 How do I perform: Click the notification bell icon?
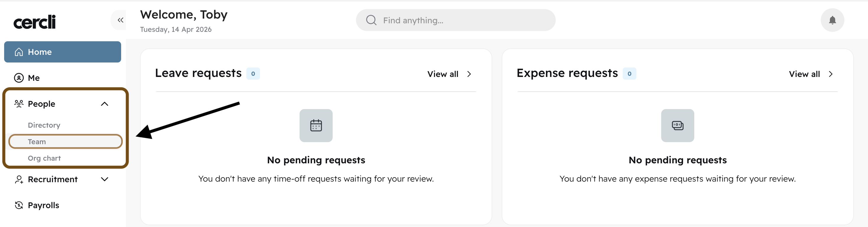(832, 20)
